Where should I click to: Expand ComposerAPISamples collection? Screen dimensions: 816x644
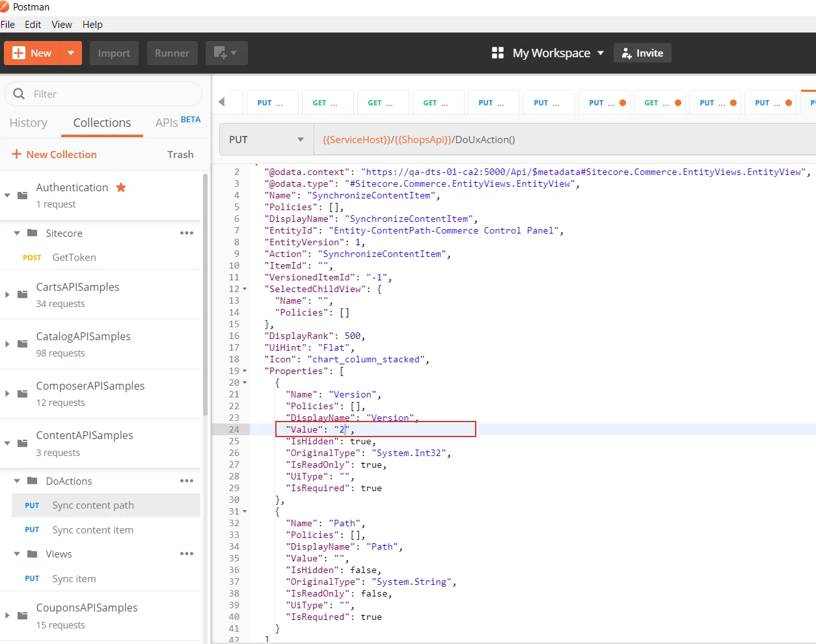pos(7,394)
